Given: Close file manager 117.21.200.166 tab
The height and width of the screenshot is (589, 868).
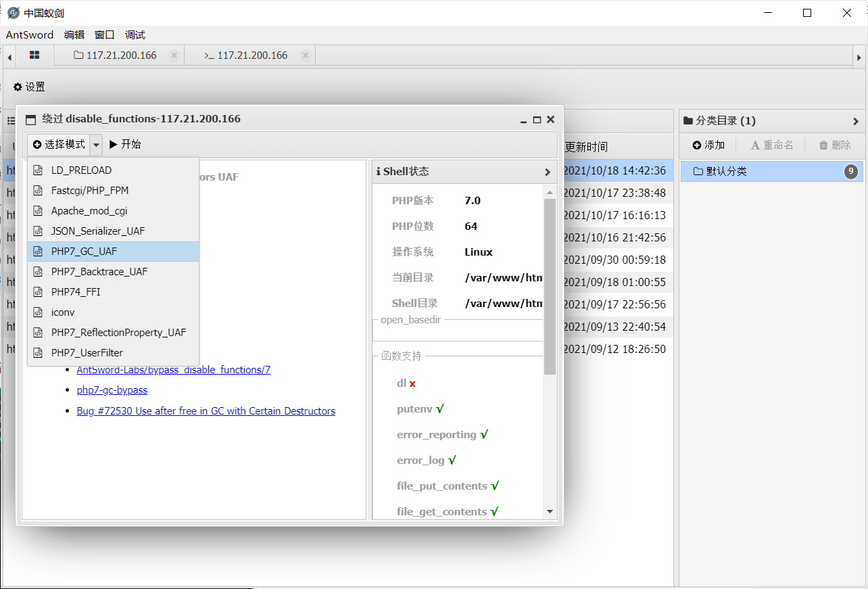Looking at the screenshot, I should tap(174, 55).
